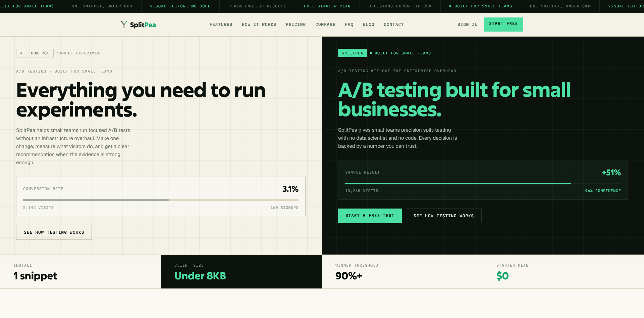Open the FAQ nav link

point(349,25)
